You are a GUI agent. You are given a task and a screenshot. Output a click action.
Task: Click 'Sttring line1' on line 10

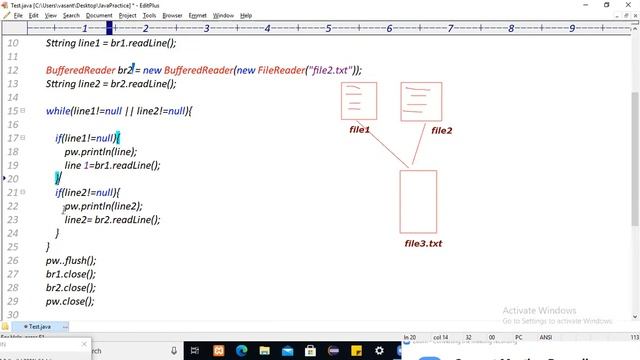pyautogui.click(x=73, y=43)
